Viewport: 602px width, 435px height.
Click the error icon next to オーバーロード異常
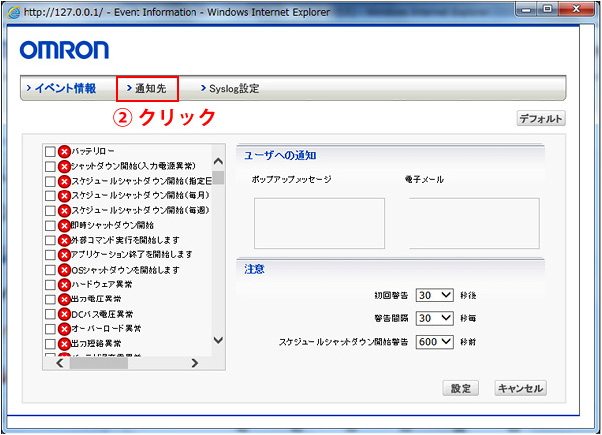click(x=64, y=329)
